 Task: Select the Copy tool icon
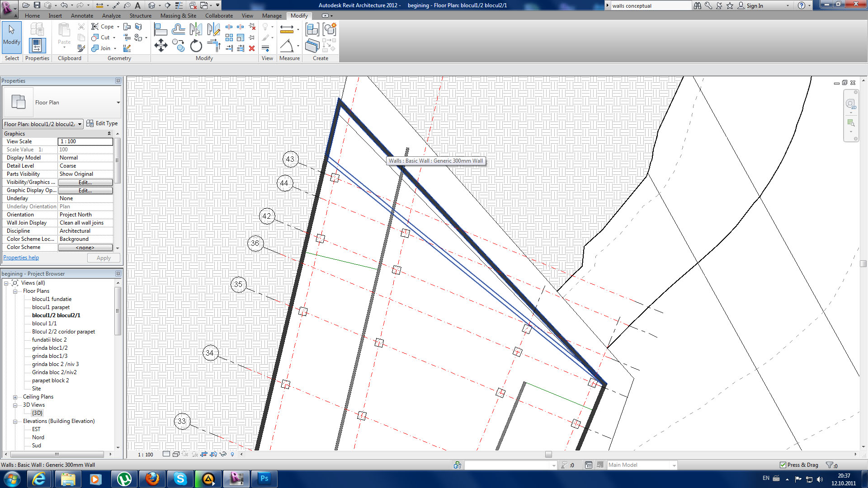click(178, 46)
